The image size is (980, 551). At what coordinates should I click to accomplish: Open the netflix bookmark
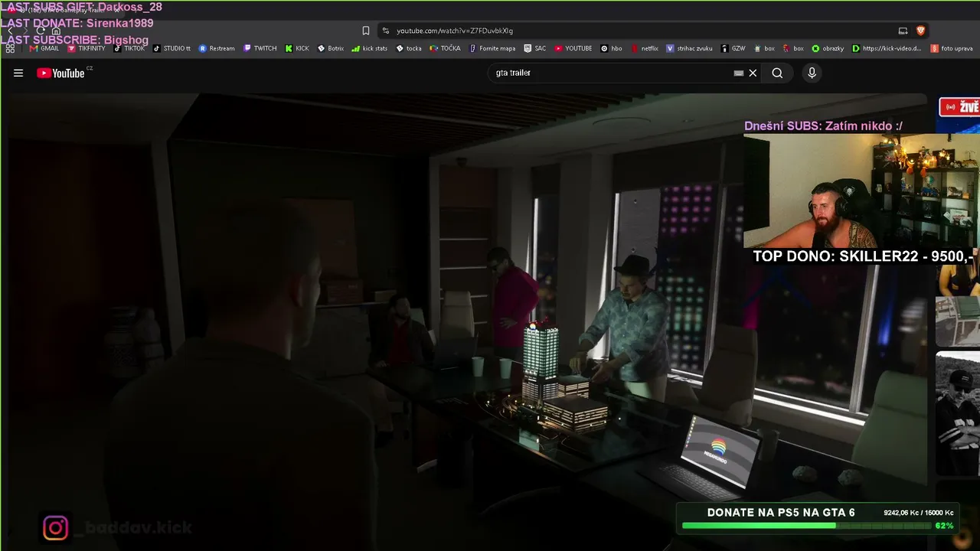645,48
